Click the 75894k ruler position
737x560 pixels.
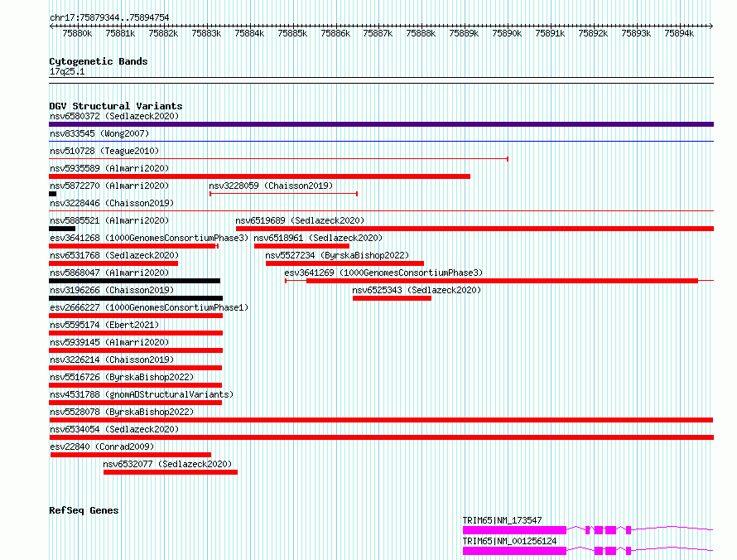679,33
